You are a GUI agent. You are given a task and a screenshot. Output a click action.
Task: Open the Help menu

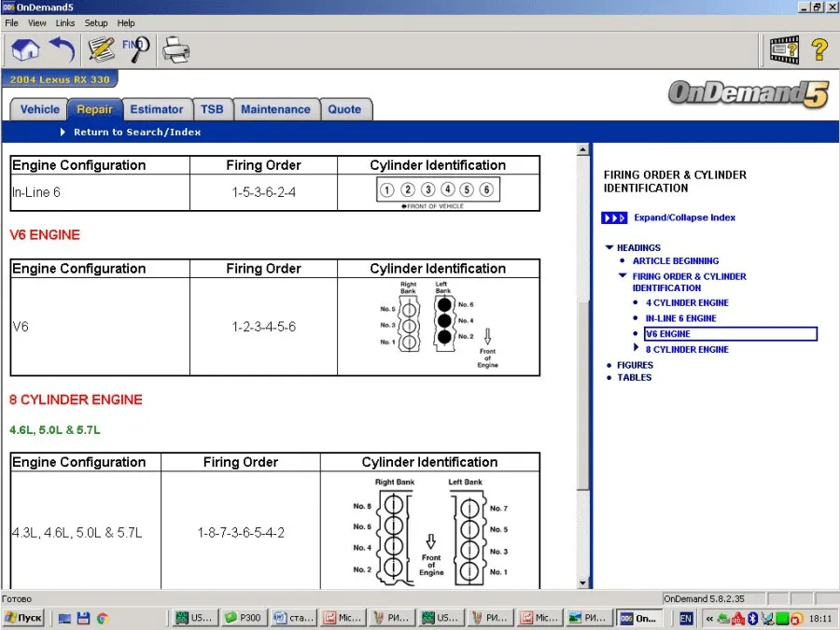[x=126, y=23]
